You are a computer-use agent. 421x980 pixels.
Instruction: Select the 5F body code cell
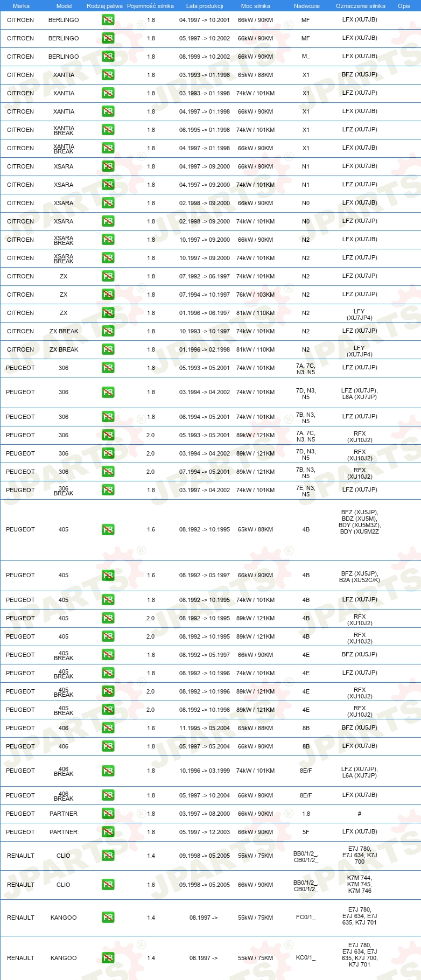point(306,832)
